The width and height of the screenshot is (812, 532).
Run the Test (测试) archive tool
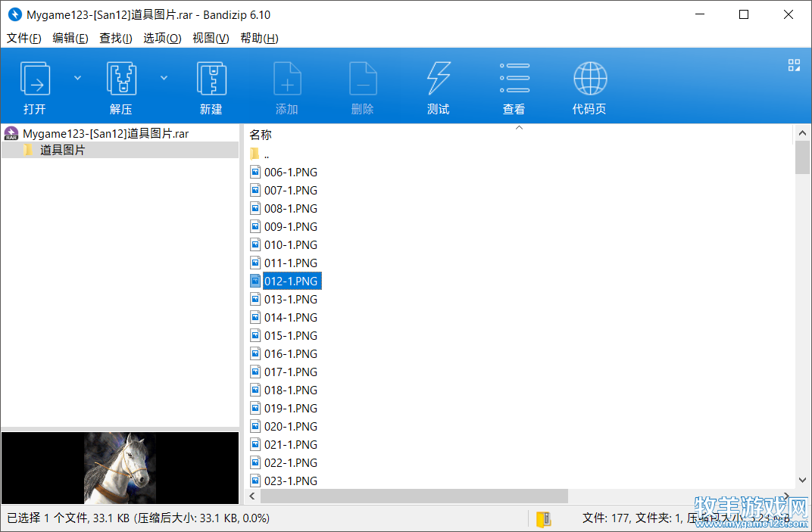[x=439, y=79]
